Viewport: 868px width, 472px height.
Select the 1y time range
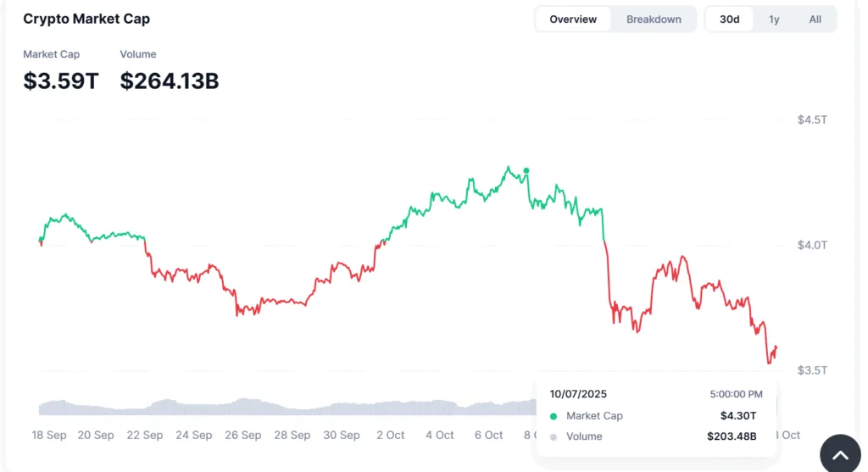[x=774, y=19]
